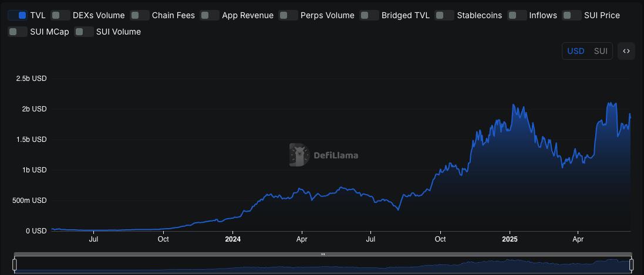Click the DefiLlama watermark logo
The image size is (644, 275).
(x=323, y=155)
